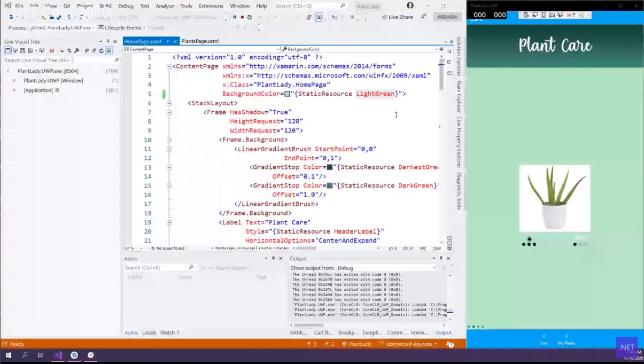The height and width of the screenshot is (364, 644).
Task: Switch to PlantsPage.xaml tab
Action: tap(199, 41)
